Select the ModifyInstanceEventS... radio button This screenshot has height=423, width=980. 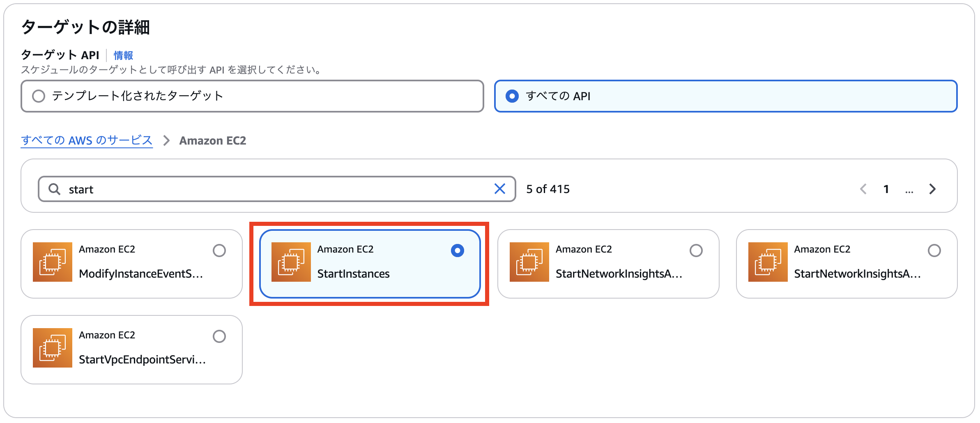click(x=219, y=251)
